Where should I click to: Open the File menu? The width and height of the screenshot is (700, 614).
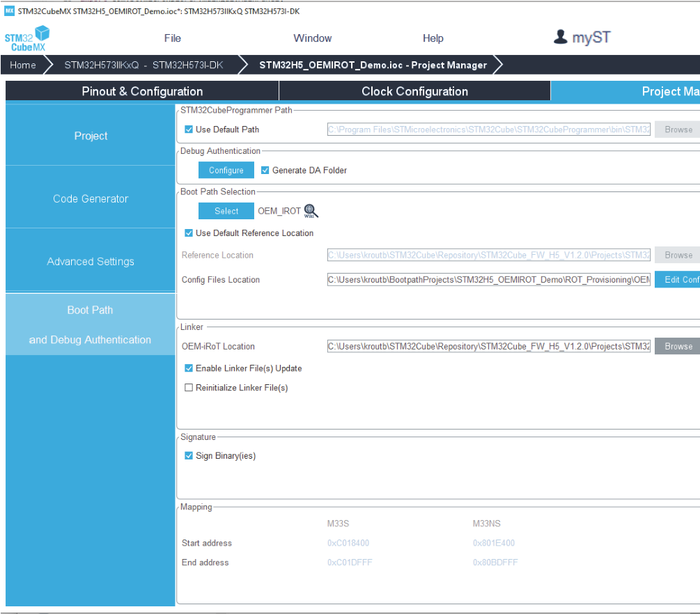coord(172,38)
